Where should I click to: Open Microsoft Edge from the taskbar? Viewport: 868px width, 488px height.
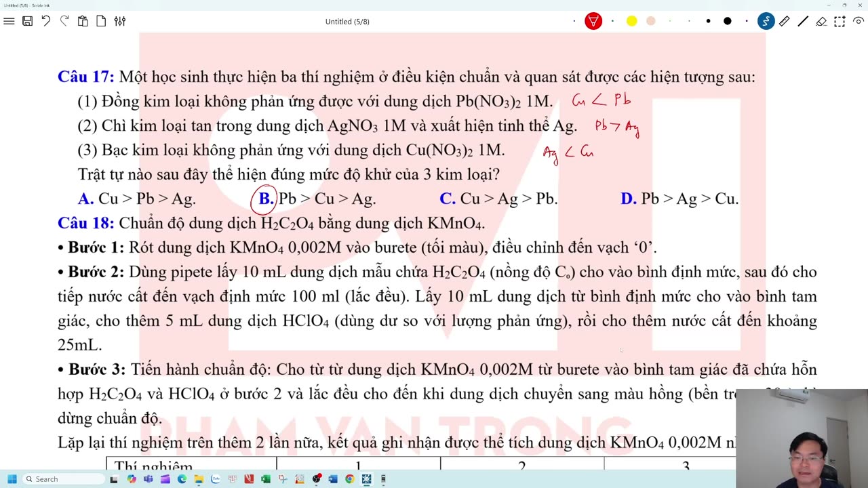(x=182, y=479)
